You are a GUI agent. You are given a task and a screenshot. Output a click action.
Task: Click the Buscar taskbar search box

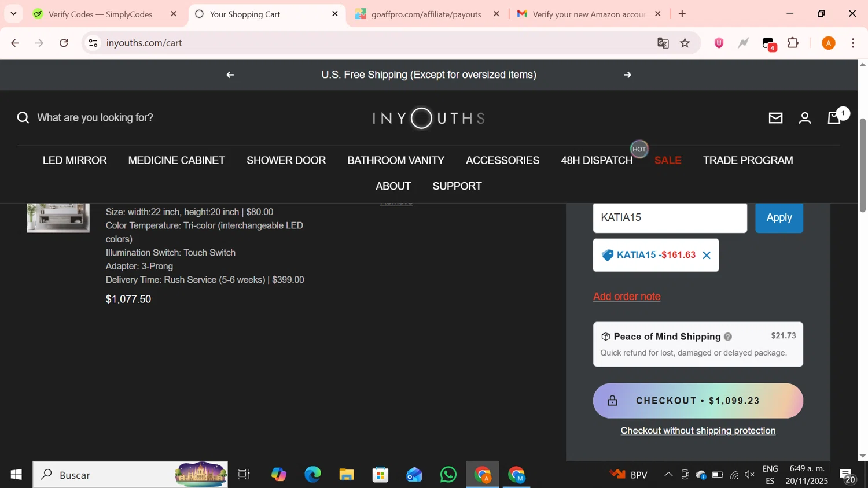[130, 475]
